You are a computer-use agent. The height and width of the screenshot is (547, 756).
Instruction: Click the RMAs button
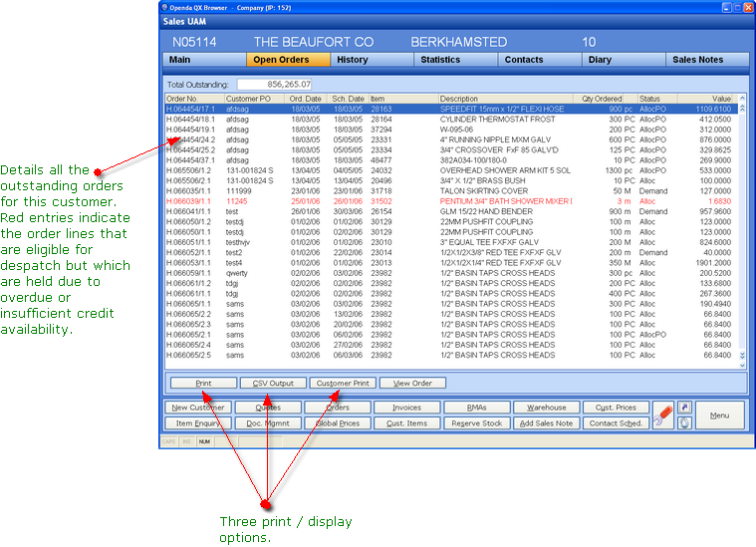pyautogui.click(x=477, y=408)
